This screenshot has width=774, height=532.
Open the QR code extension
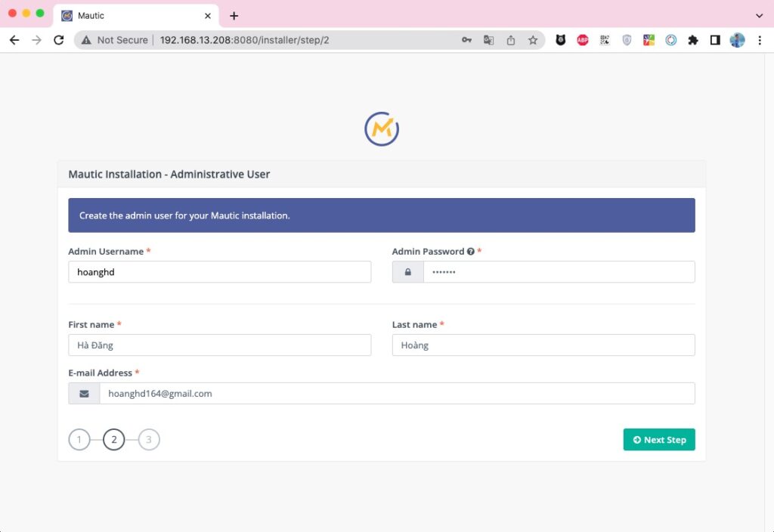click(605, 40)
